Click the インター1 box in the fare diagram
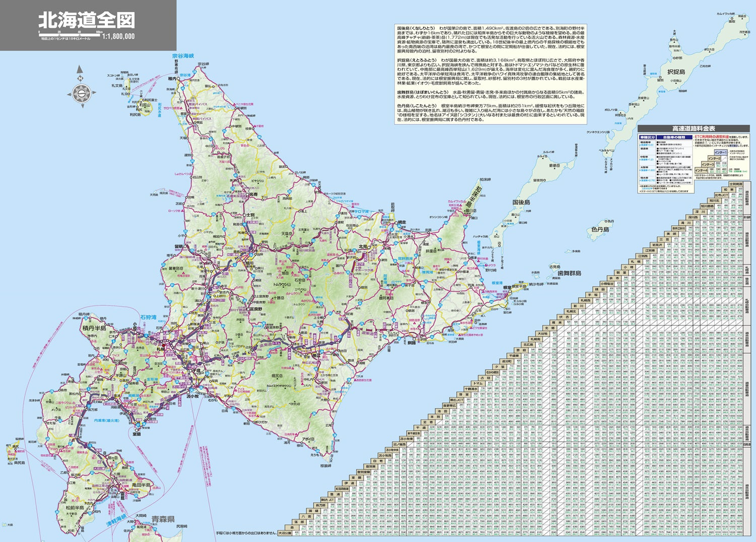756x542 pixels. [x=721, y=152]
